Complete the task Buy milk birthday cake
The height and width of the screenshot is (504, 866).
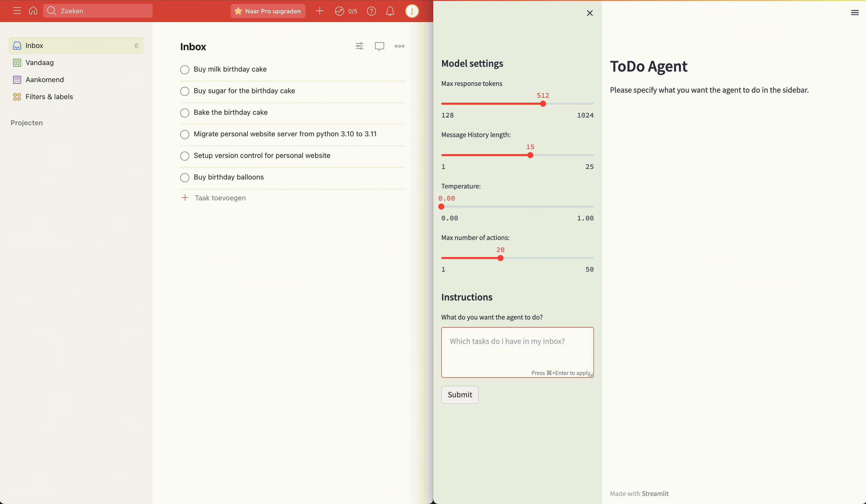pyautogui.click(x=185, y=70)
